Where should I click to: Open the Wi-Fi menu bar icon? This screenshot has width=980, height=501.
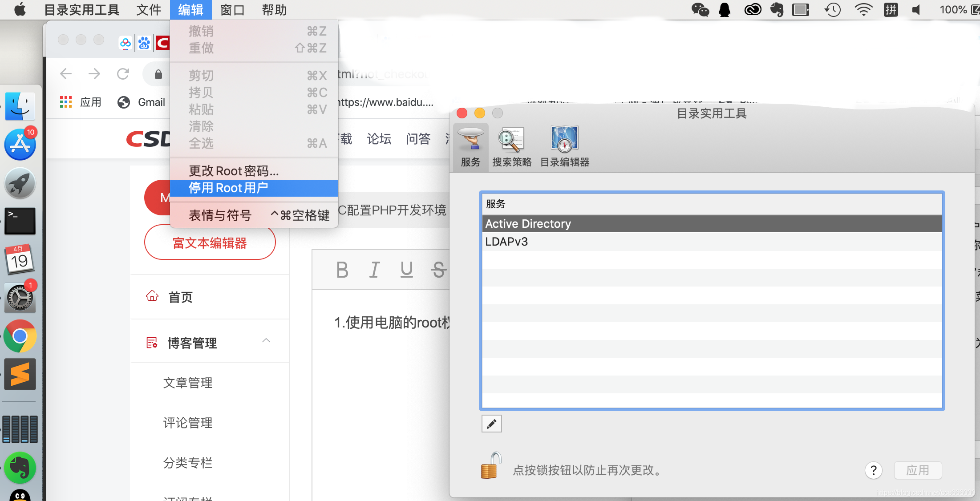[863, 10]
